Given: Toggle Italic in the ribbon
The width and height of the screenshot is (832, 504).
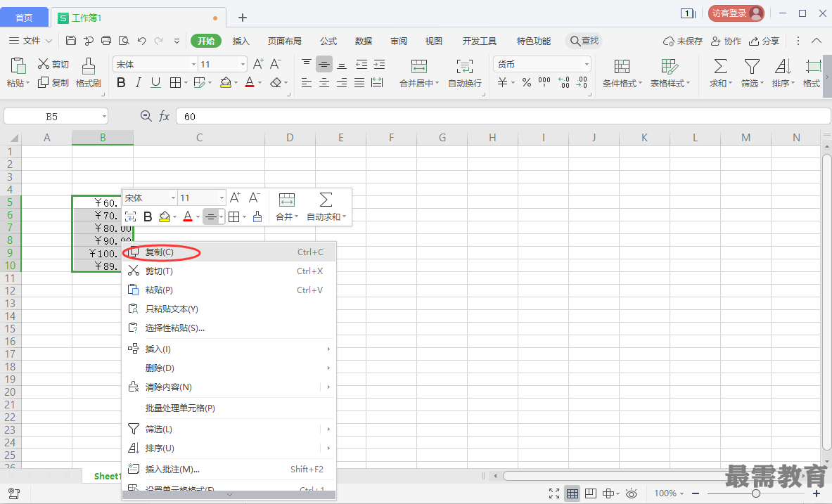Looking at the screenshot, I should tap(138, 82).
